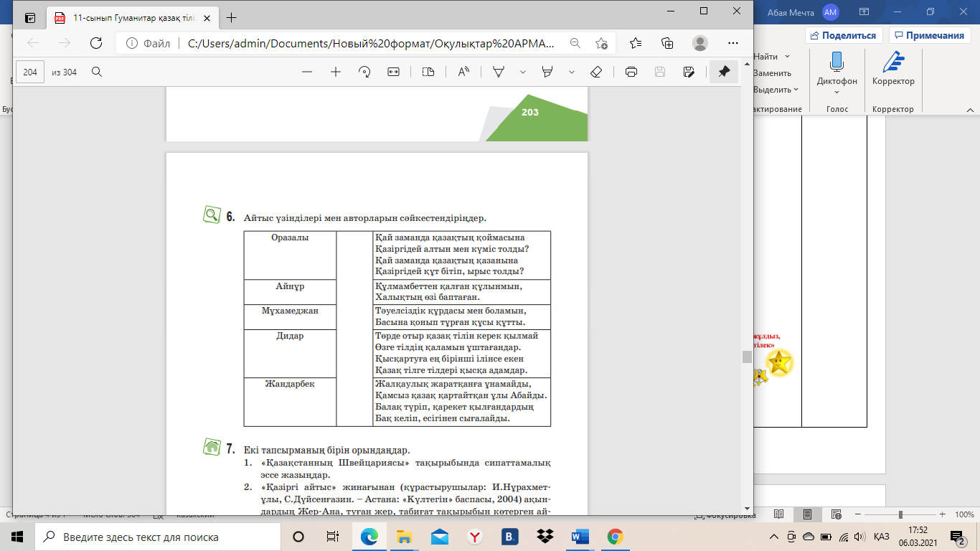Click Поделиться button in Word
The height and width of the screenshot is (551, 980).
(844, 35)
